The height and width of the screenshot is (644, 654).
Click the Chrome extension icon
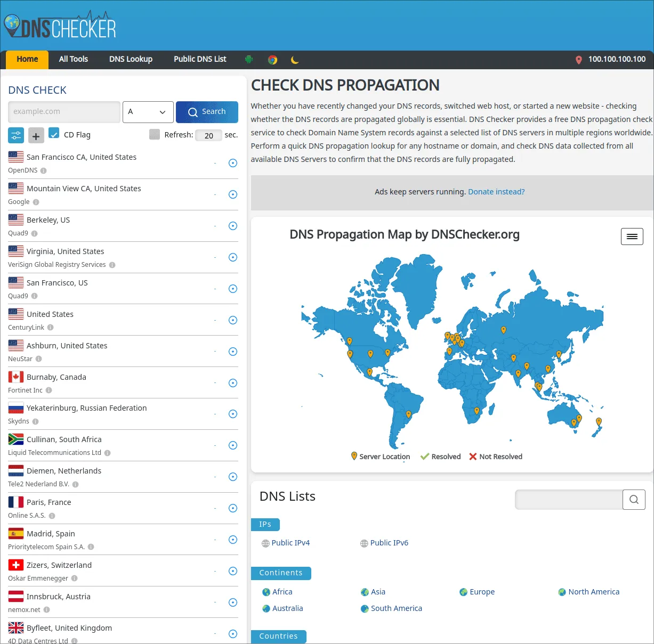tap(272, 60)
